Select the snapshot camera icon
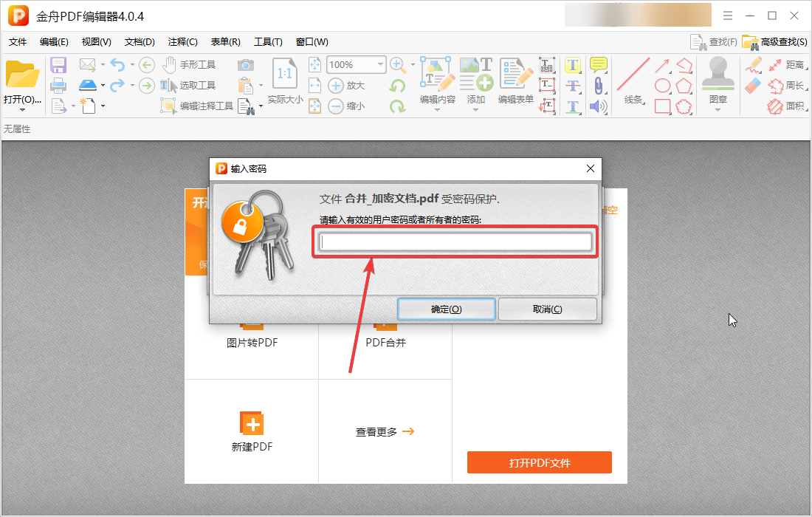Screen dimensions: 812x517 (246, 65)
